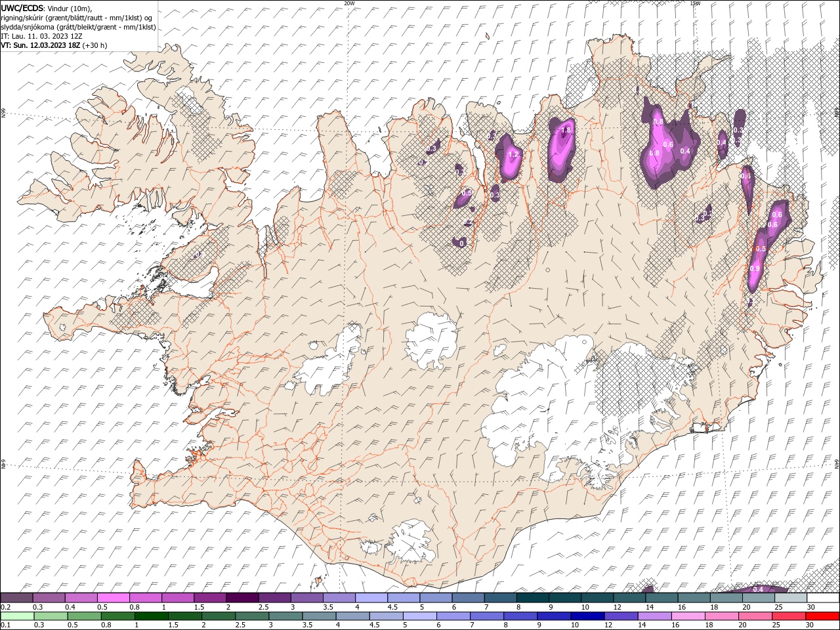The image size is (840, 630).
Task: Select the light lavender swatch above 4, upper row
Action: [x=371, y=598]
